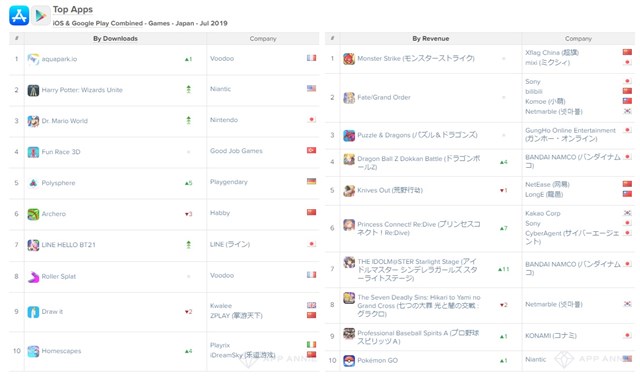
Task: Click the Roller Splat game icon
Action: [33, 276]
